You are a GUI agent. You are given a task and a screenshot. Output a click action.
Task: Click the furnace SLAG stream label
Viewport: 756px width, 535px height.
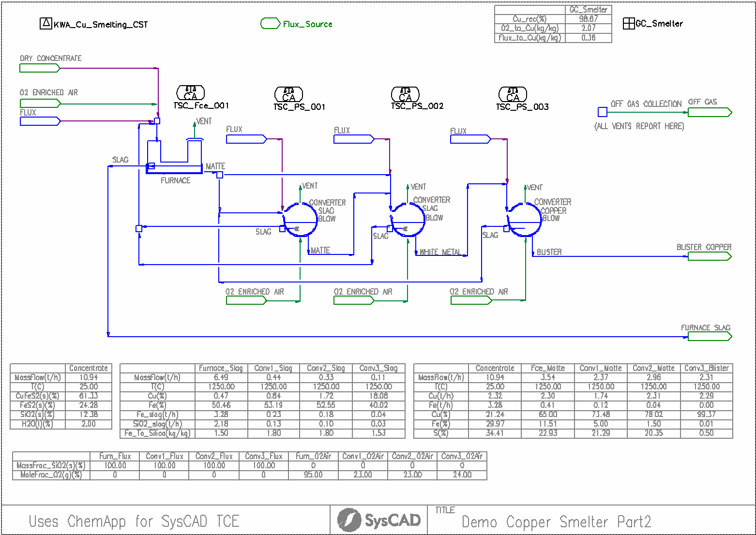pos(121,160)
